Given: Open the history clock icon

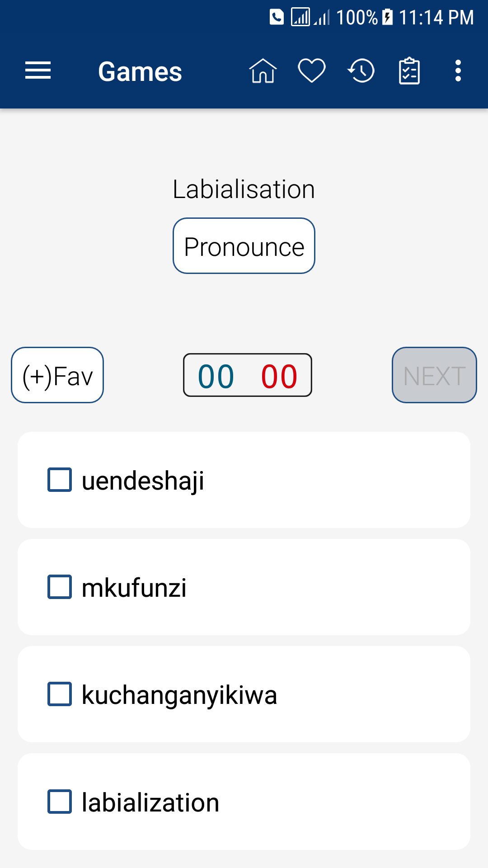Looking at the screenshot, I should point(361,71).
